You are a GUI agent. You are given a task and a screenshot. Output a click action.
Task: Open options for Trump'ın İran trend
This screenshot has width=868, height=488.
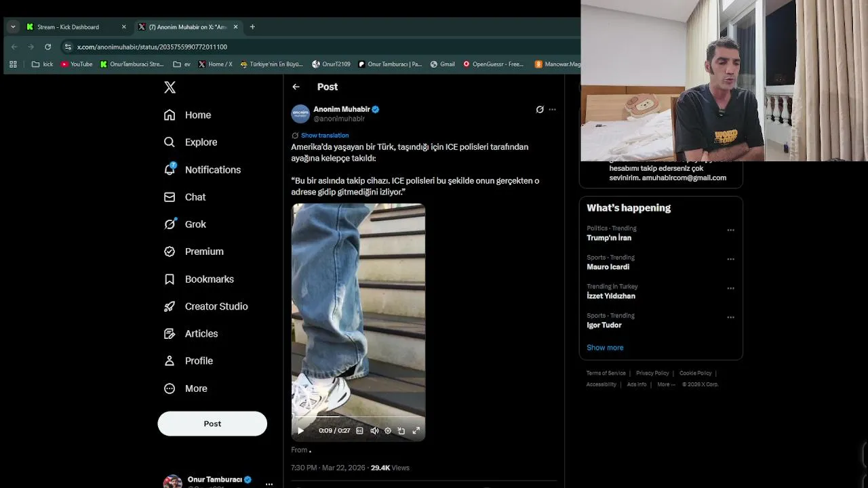click(730, 230)
